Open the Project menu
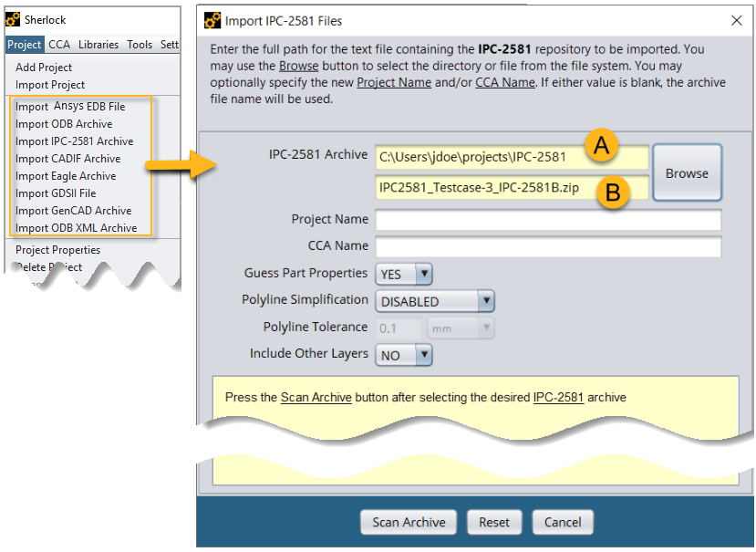 tap(24, 45)
